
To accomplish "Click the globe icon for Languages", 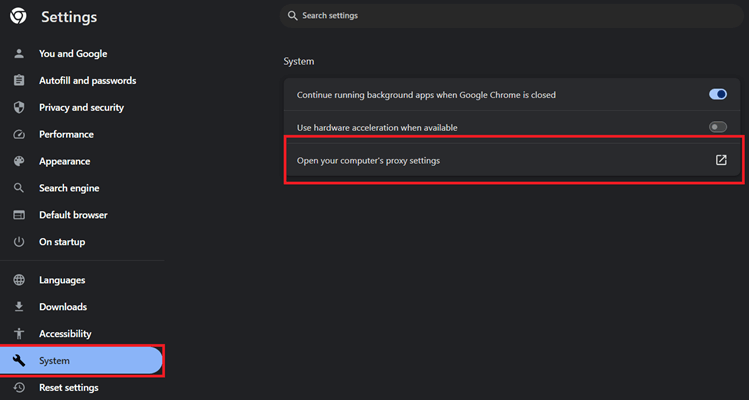I will coord(18,281).
